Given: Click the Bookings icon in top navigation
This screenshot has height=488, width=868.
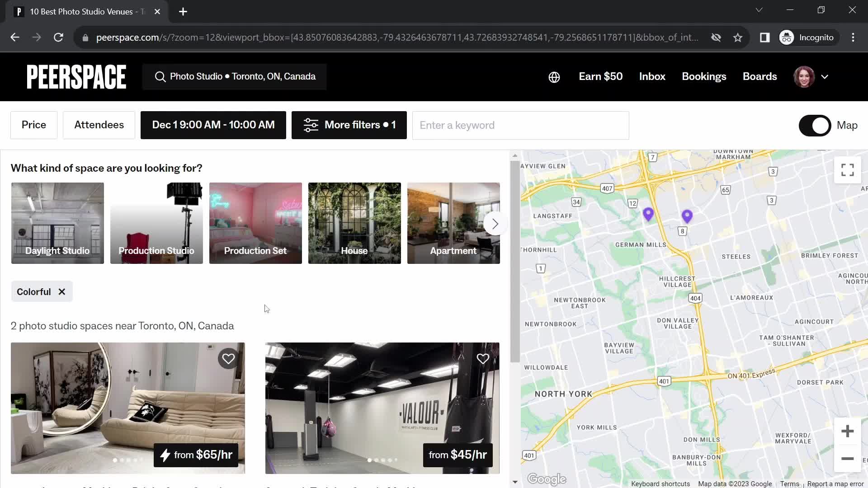Looking at the screenshot, I should coord(704,76).
